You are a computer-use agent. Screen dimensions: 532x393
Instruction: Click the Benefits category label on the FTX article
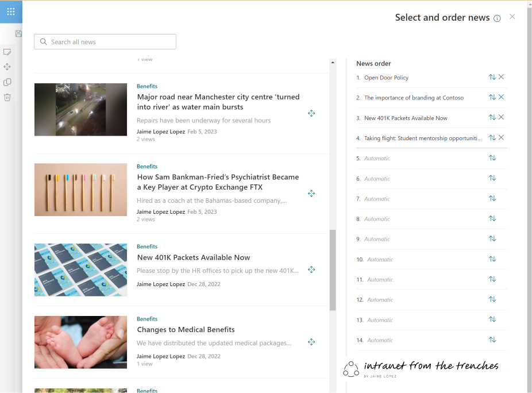pos(147,166)
